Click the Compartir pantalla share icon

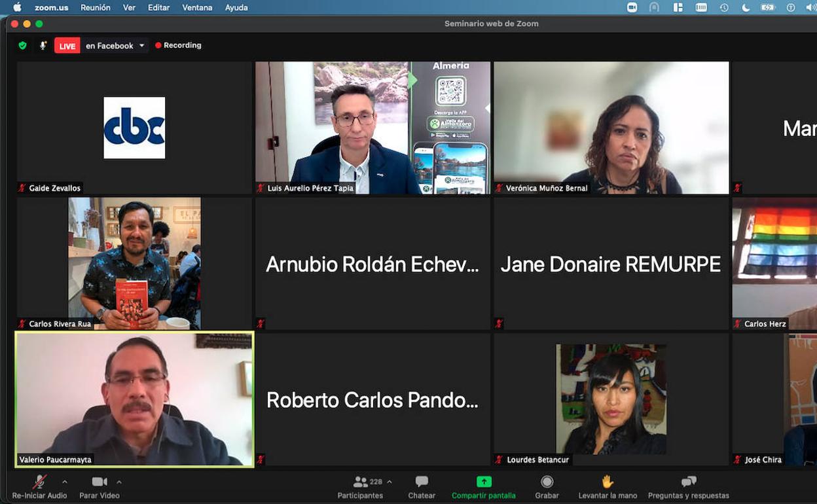tap(484, 482)
